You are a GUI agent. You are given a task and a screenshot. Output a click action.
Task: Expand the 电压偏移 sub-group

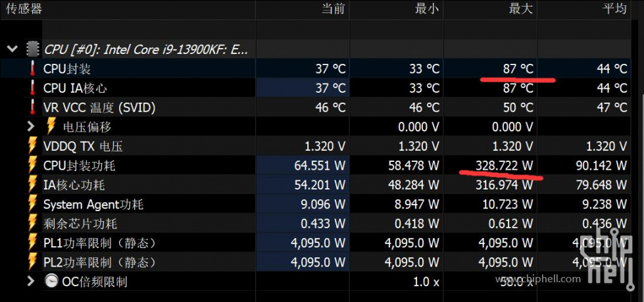point(31,126)
